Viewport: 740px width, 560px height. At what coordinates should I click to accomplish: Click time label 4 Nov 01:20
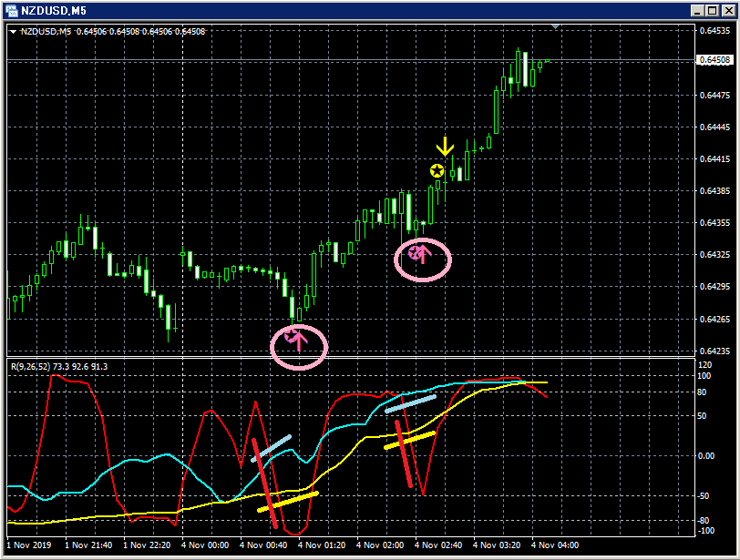tap(322, 545)
